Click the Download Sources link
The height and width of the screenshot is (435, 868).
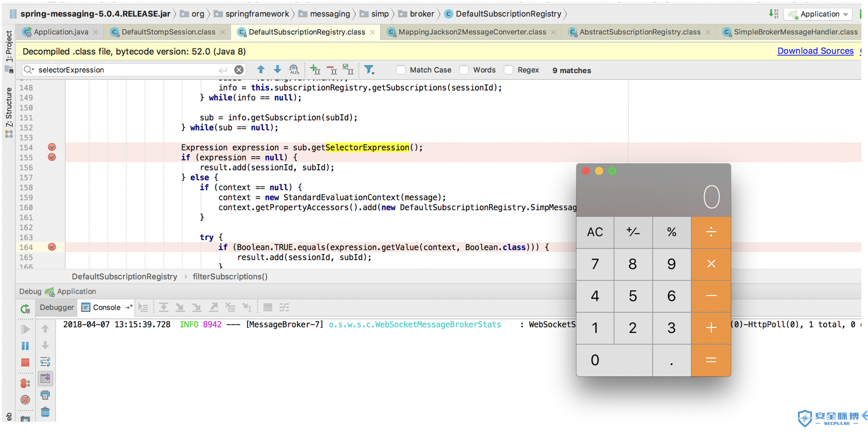coord(815,51)
